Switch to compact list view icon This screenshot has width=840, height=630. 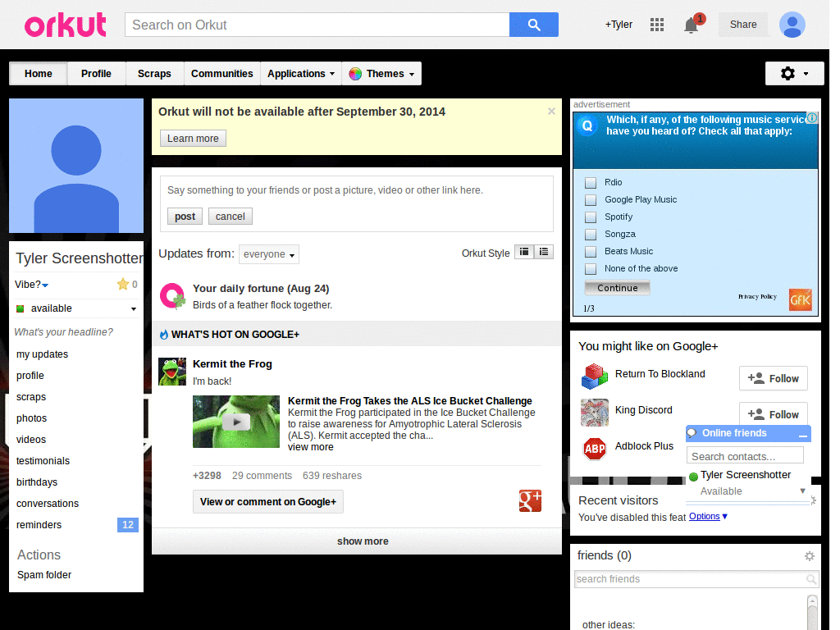524,252
